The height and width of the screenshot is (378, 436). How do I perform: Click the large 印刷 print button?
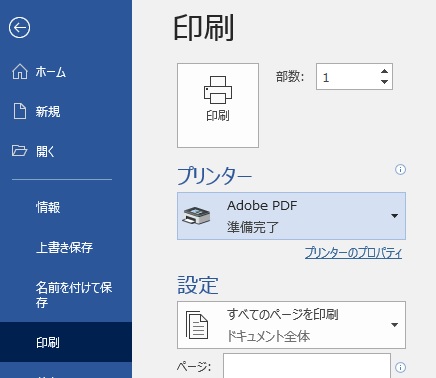(218, 105)
